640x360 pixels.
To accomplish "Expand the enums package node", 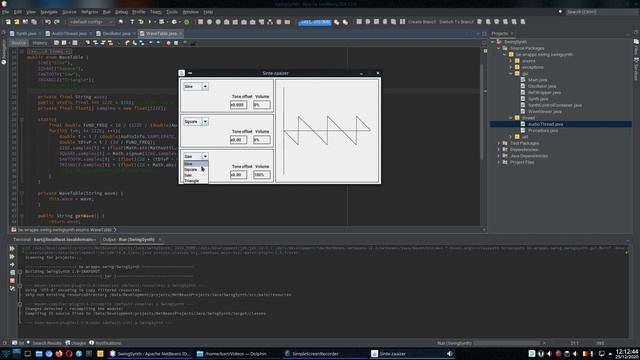I will 511,61.
